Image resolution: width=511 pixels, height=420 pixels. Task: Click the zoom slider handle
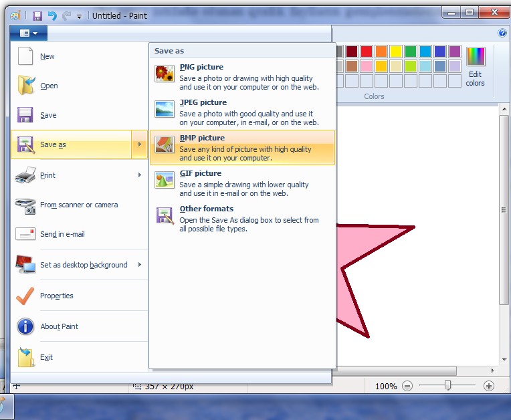447,385
